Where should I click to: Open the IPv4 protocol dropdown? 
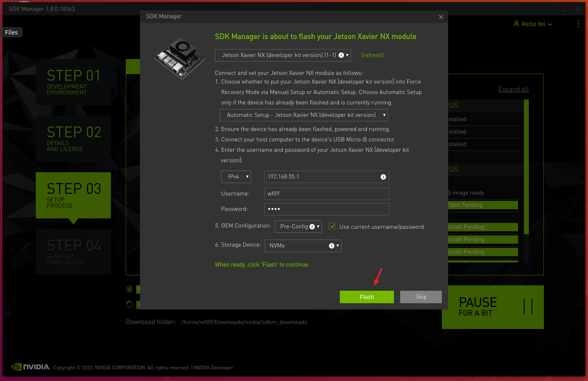coord(236,177)
